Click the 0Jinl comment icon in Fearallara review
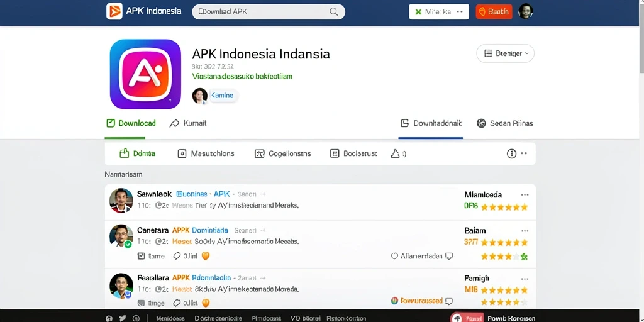Image resolution: width=644 pixels, height=322 pixels. tap(177, 303)
